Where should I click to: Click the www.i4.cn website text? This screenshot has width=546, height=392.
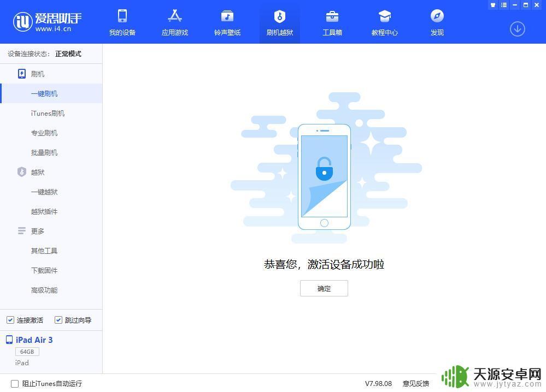pos(53,29)
